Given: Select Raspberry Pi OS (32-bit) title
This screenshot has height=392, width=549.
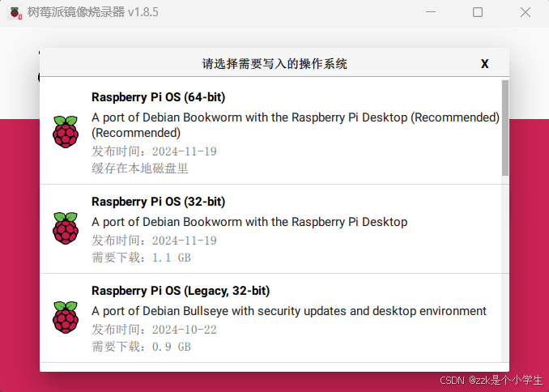Looking at the screenshot, I should tap(158, 202).
